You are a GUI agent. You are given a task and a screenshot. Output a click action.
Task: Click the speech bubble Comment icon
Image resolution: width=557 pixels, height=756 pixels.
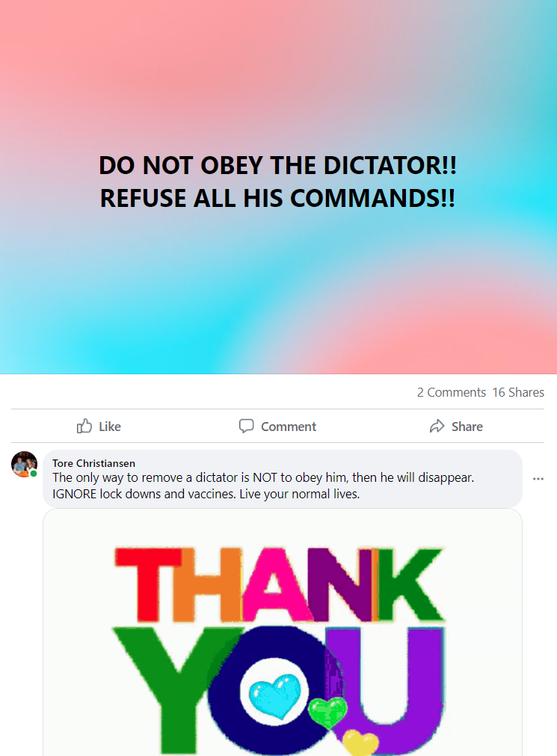pyautogui.click(x=246, y=426)
